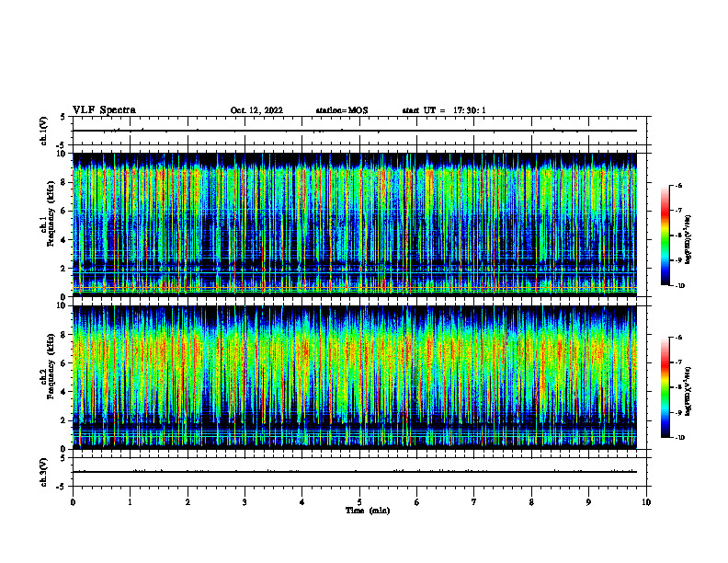
Task: Click time-axis tick label '3'
Action: click(245, 502)
